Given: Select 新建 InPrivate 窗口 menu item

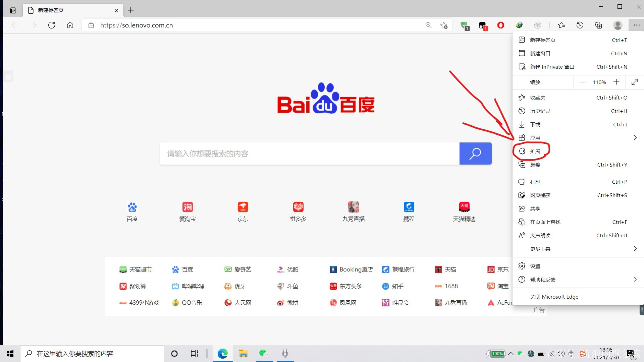Looking at the screenshot, I should coord(578,67).
